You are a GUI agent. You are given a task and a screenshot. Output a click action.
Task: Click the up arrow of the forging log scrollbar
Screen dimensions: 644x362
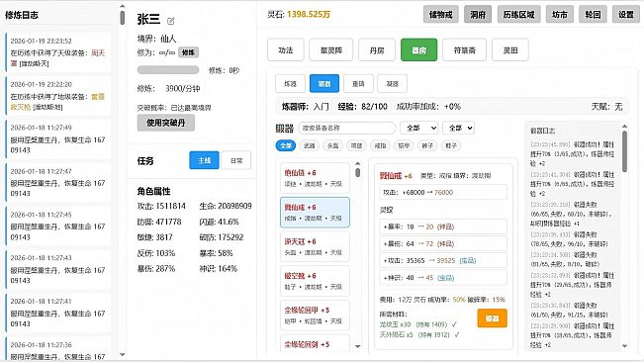click(624, 127)
